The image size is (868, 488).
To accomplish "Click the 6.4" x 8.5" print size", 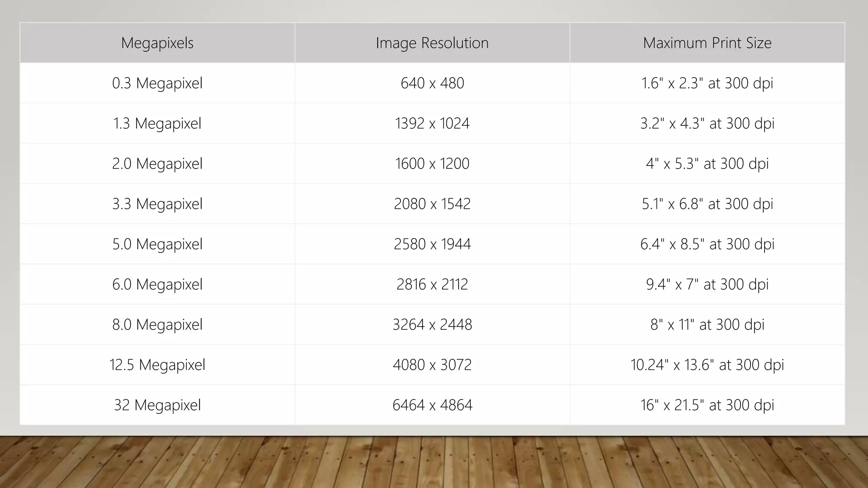I will coord(707,244).
